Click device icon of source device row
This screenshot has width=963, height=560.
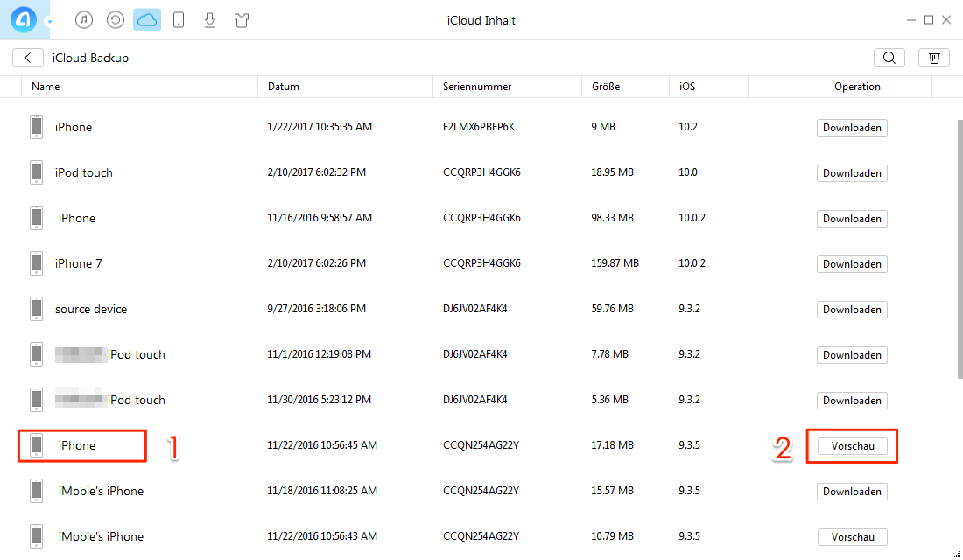click(x=36, y=309)
